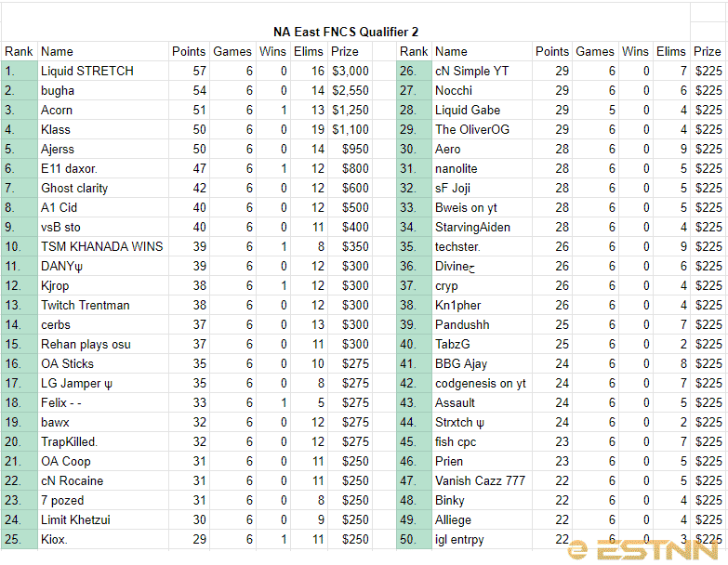The height and width of the screenshot is (565, 728).
Task: Select the Limit Khetzui name cell
Action: pyautogui.click(x=103, y=519)
